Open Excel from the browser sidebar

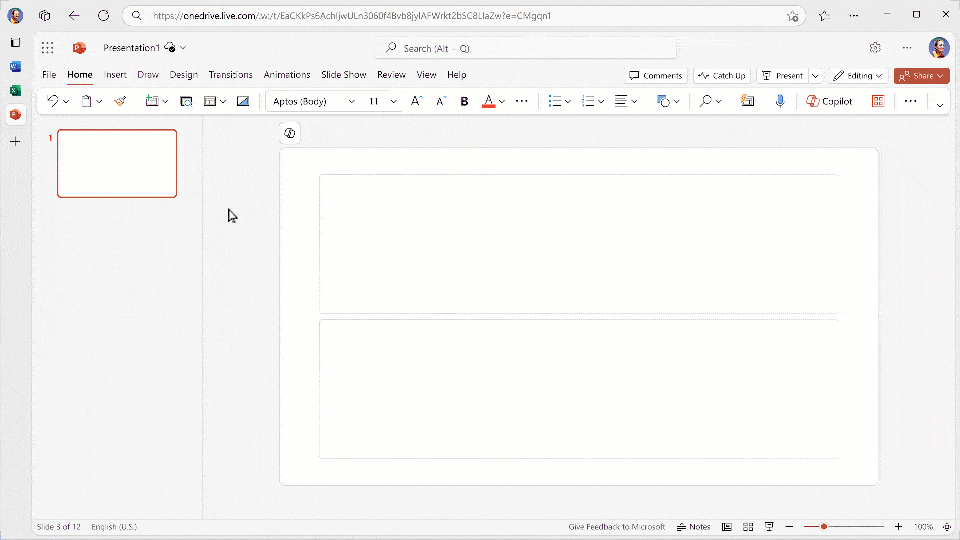click(15, 91)
